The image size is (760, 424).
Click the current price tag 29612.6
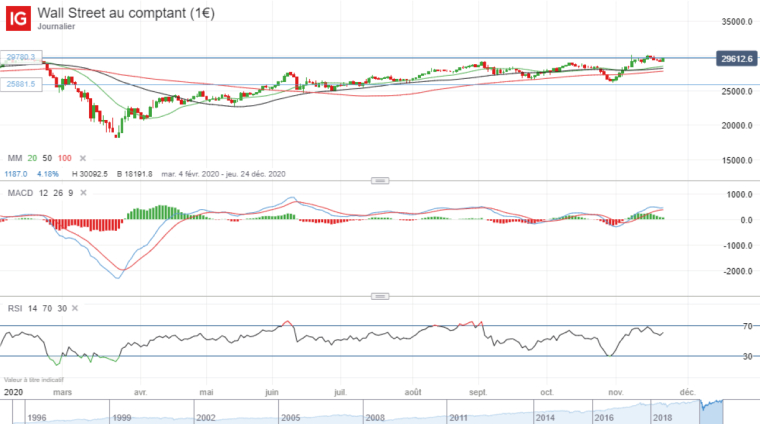point(736,59)
